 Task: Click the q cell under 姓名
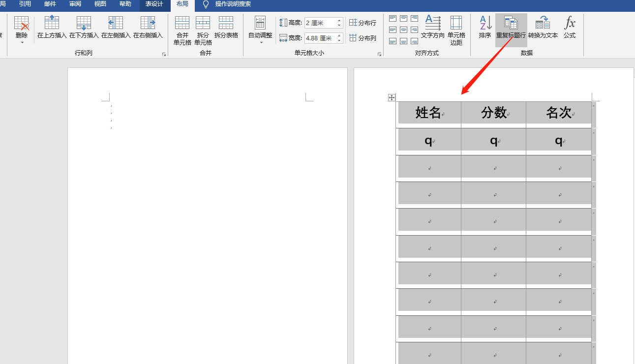tap(429, 142)
